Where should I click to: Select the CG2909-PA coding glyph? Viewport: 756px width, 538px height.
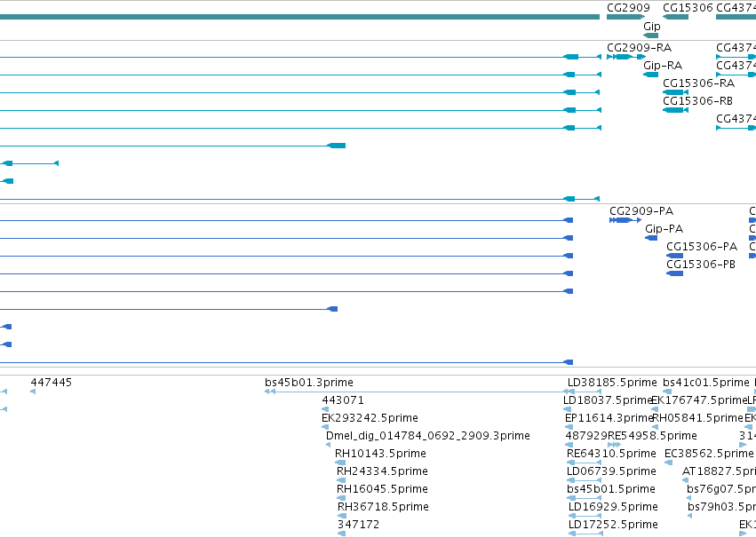[625, 220]
